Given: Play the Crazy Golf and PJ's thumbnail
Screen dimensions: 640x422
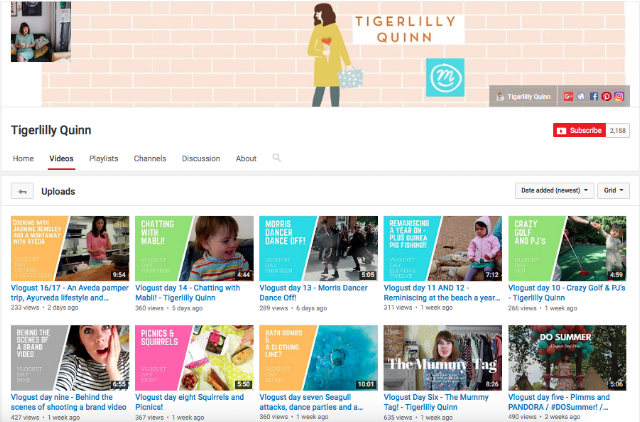Looking at the screenshot, I should point(567,248).
